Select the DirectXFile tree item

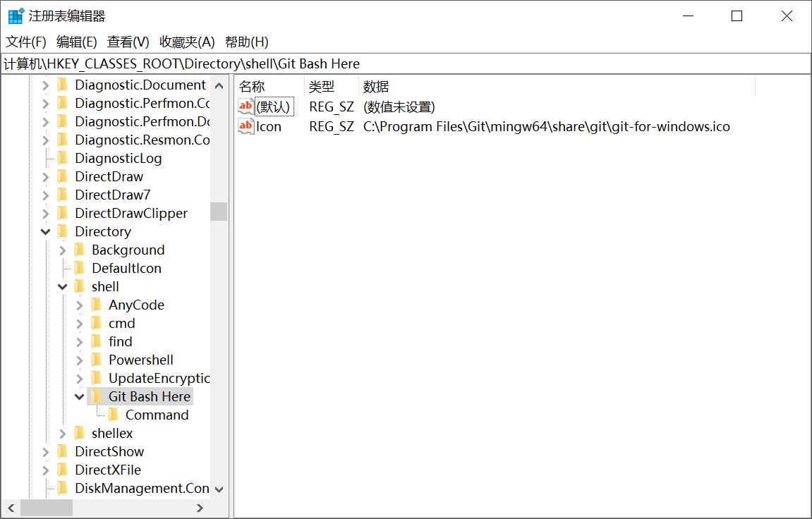coord(108,470)
